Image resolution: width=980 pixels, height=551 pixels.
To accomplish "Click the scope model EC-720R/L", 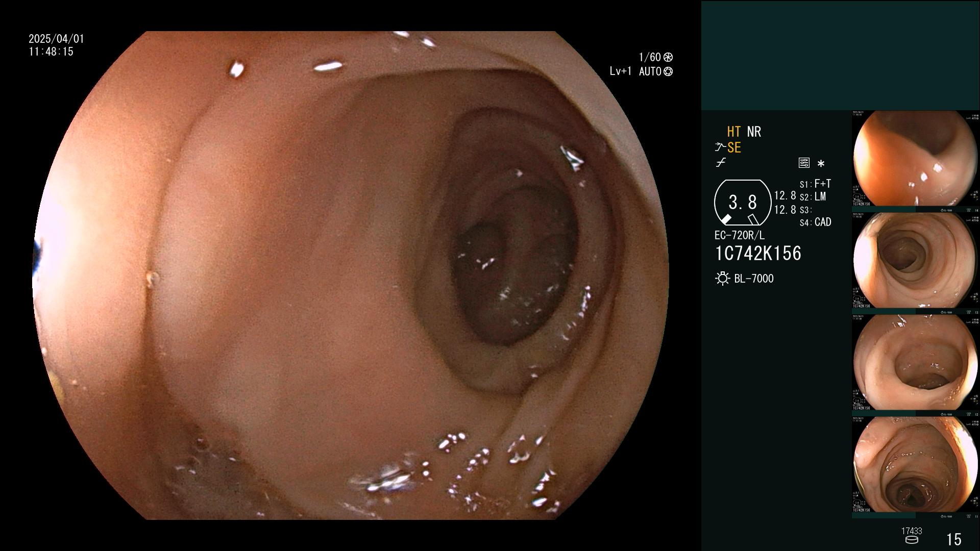I will pos(740,236).
